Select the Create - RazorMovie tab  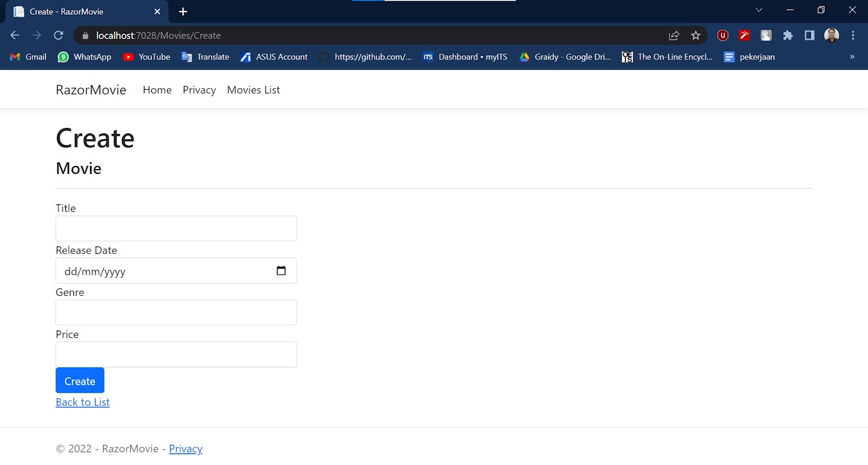point(87,12)
